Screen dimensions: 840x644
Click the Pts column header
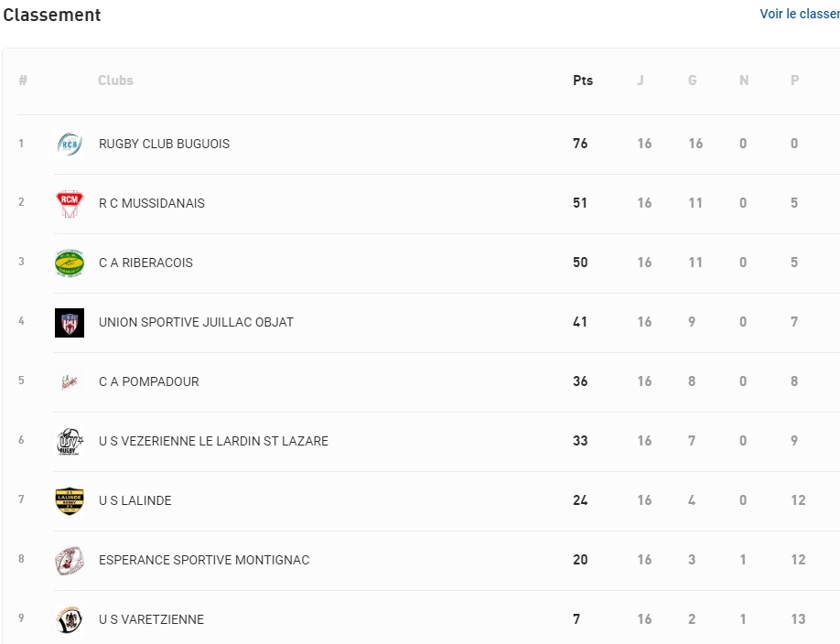click(583, 80)
